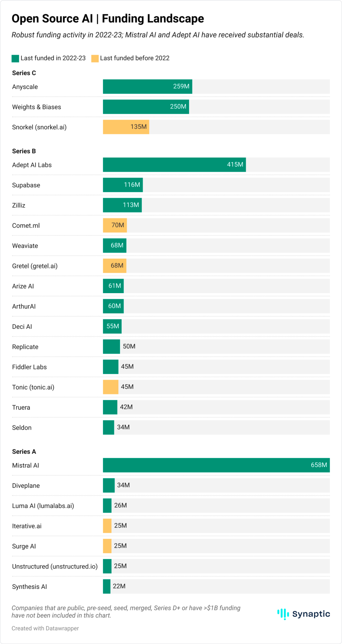This screenshot has height=644, width=342.
Task: Click the Series A section heading
Action: 24,452
